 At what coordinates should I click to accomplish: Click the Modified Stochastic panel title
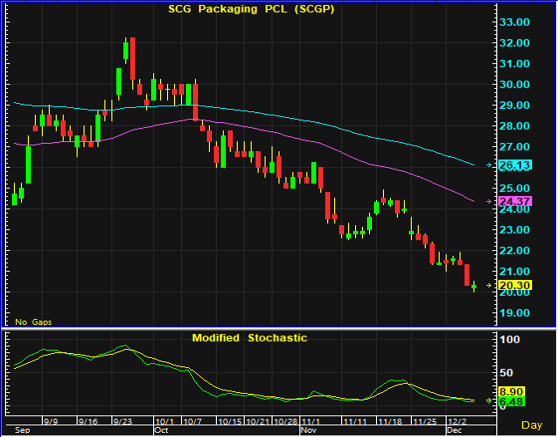point(249,338)
